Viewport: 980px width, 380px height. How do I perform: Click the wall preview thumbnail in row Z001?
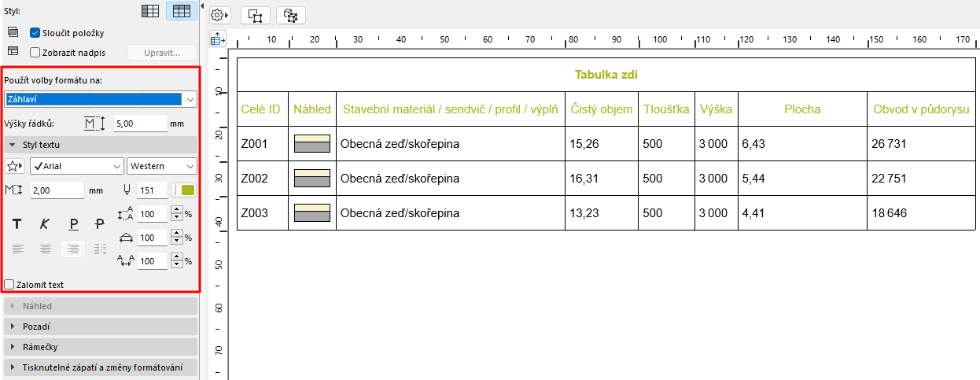tap(312, 143)
